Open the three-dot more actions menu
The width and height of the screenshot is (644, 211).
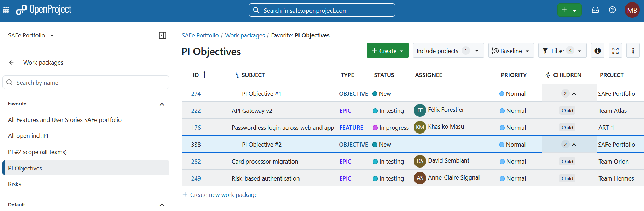click(633, 51)
